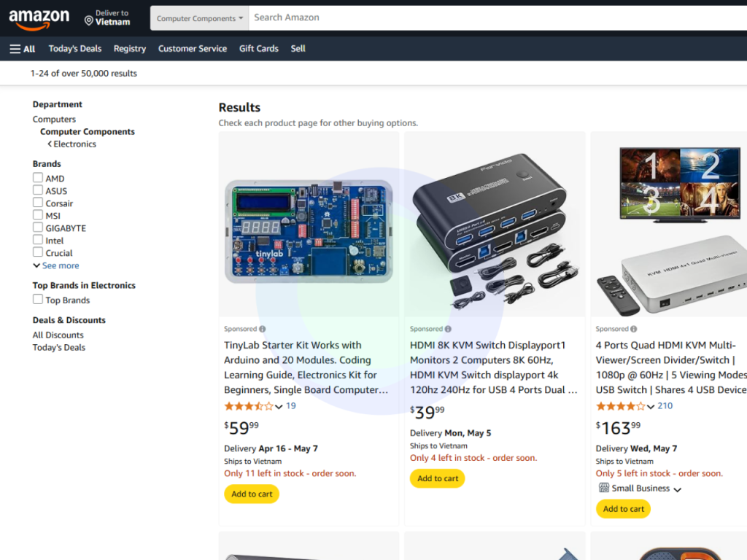Expand the Small Business dropdown chevron
Viewport: 747px width, 560px height.
pyautogui.click(x=678, y=489)
